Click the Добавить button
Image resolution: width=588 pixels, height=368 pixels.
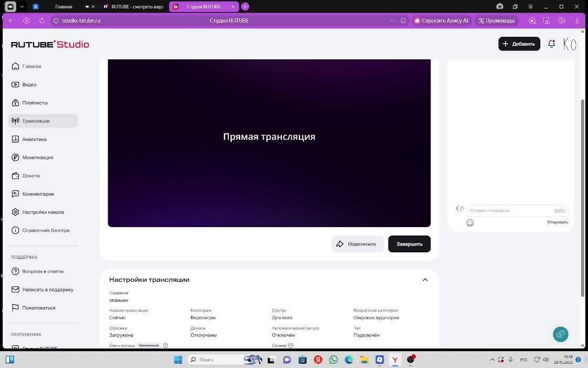click(x=519, y=44)
